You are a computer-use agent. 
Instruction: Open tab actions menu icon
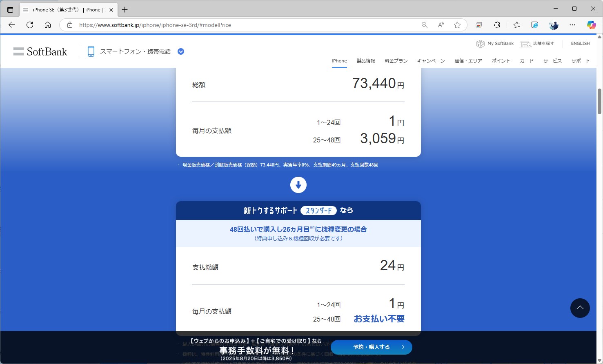coord(10,10)
